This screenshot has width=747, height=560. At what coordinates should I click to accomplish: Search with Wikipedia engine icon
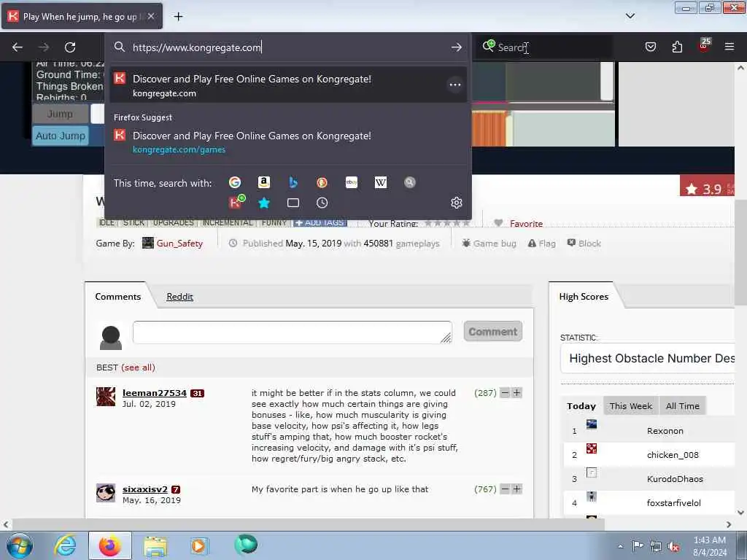(381, 182)
